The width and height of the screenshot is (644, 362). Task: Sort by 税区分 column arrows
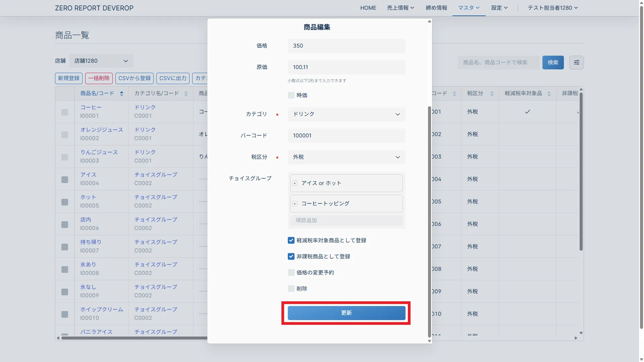pyautogui.click(x=492, y=94)
